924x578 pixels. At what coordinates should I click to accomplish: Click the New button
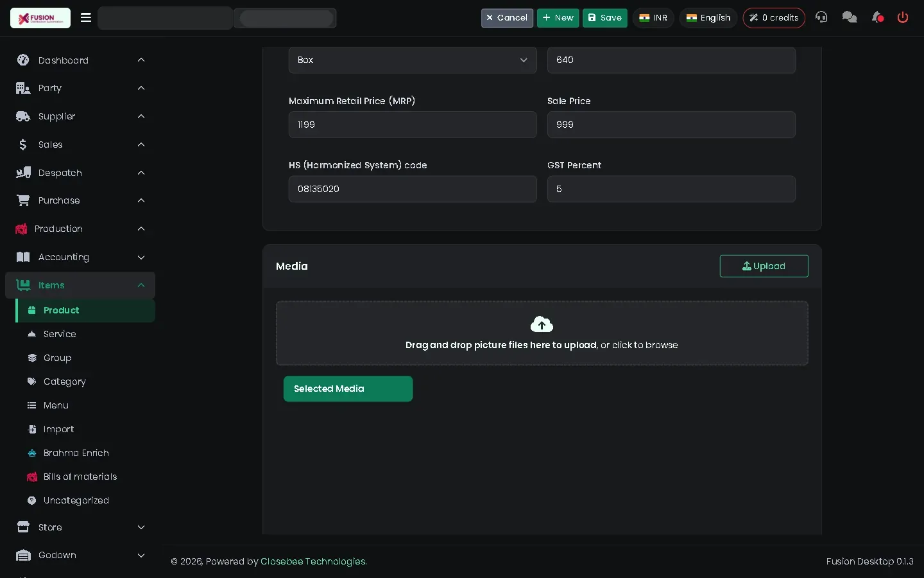click(558, 18)
